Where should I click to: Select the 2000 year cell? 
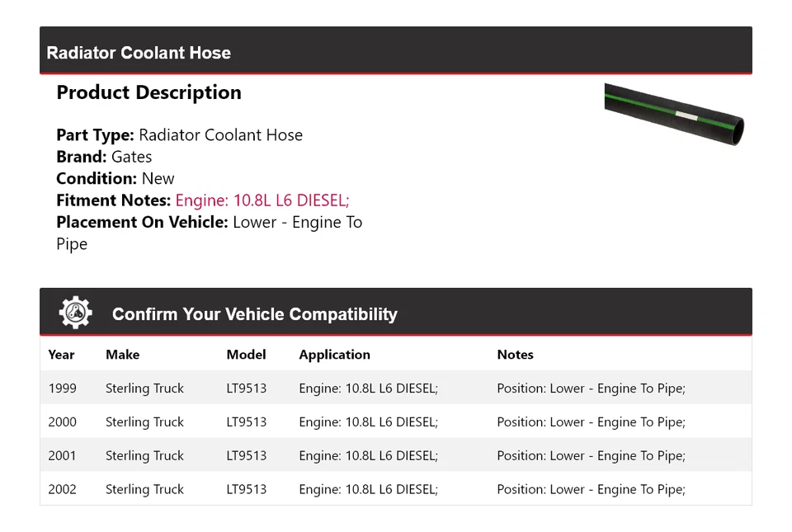(62, 422)
